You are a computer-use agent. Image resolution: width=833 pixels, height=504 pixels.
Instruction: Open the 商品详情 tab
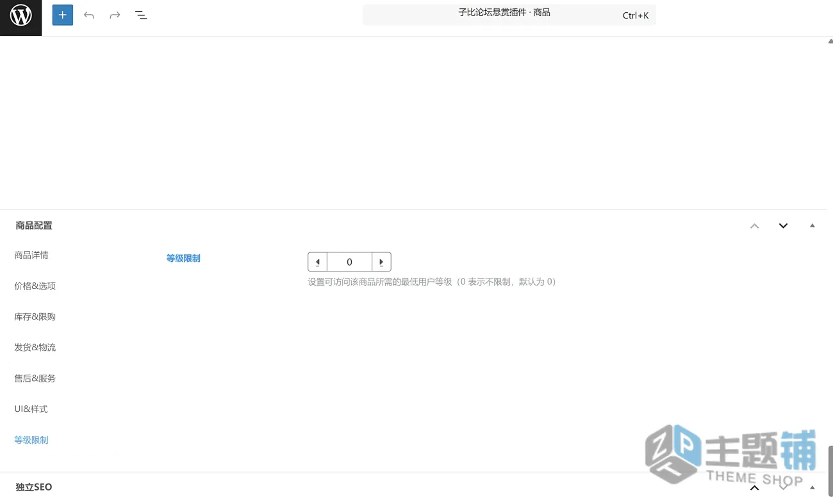[x=31, y=255]
